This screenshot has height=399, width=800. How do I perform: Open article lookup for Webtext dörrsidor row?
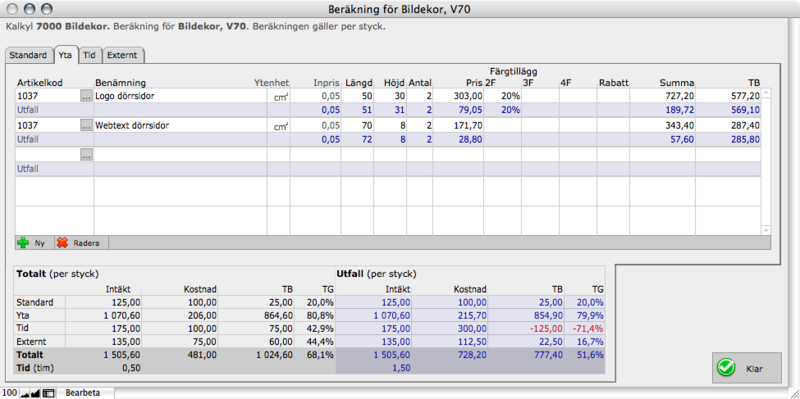87,126
